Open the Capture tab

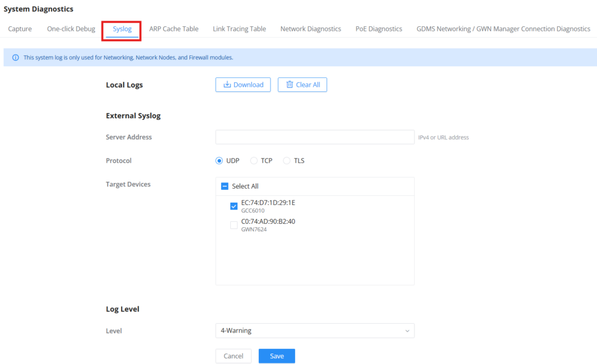(20, 29)
